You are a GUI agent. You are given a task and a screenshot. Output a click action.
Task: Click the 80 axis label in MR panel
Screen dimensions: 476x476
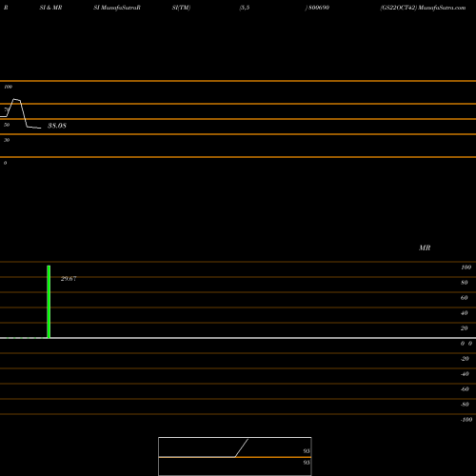465,283
